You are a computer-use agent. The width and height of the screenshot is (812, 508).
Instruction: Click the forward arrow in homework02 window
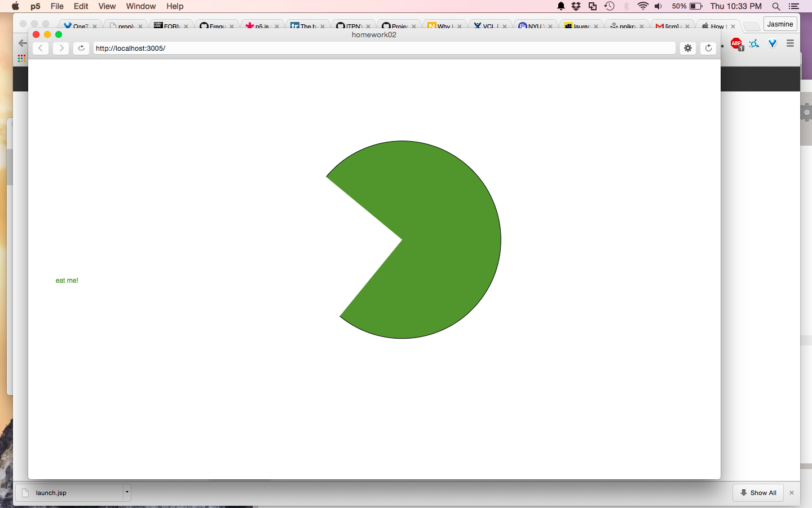[61, 49]
